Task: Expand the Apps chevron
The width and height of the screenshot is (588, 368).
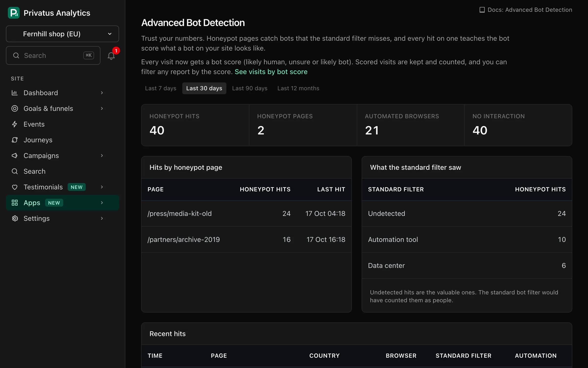Action: tap(102, 203)
